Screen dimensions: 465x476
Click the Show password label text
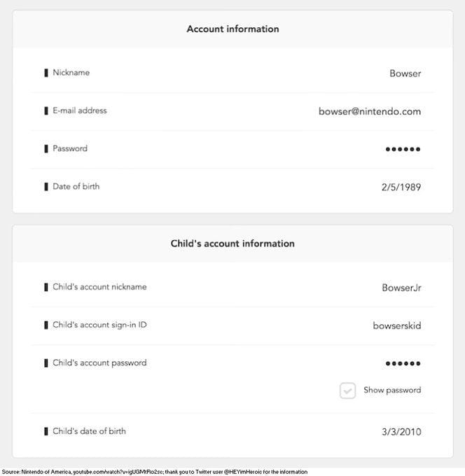[392, 391]
